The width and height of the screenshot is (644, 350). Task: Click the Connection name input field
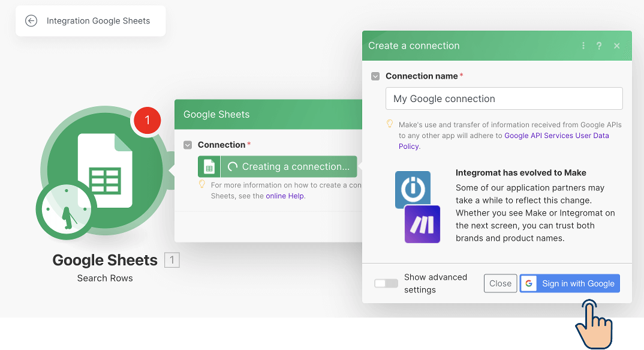(504, 98)
